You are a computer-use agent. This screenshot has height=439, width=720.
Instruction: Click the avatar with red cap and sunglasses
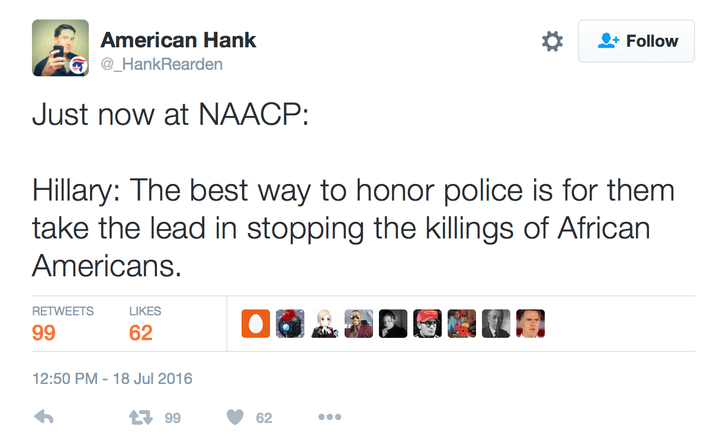[x=427, y=323]
